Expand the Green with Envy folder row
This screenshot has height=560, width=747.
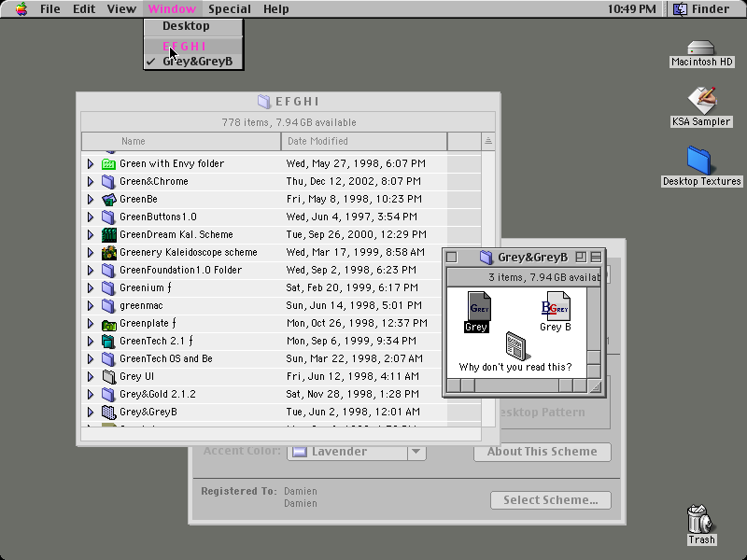pyautogui.click(x=91, y=164)
